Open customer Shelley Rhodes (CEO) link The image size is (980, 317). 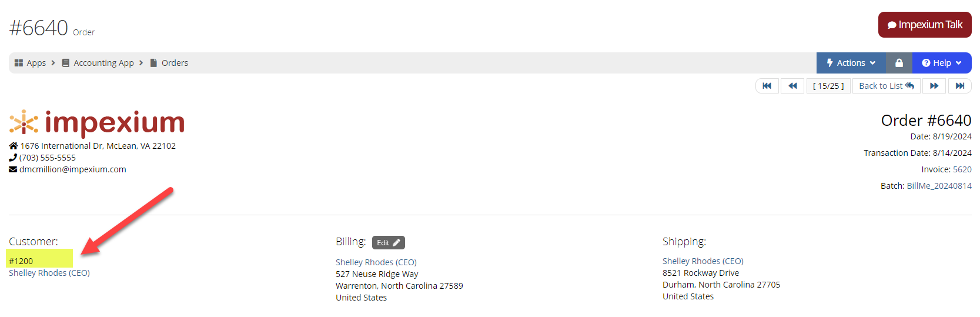pyautogui.click(x=49, y=273)
